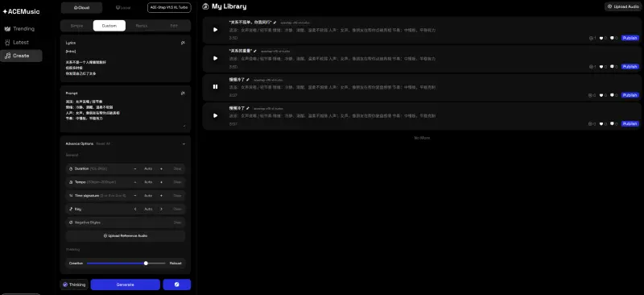The height and width of the screenshot is (295, 644).
Task: Play the last track in My Library
Action: (x=215, y=115)
